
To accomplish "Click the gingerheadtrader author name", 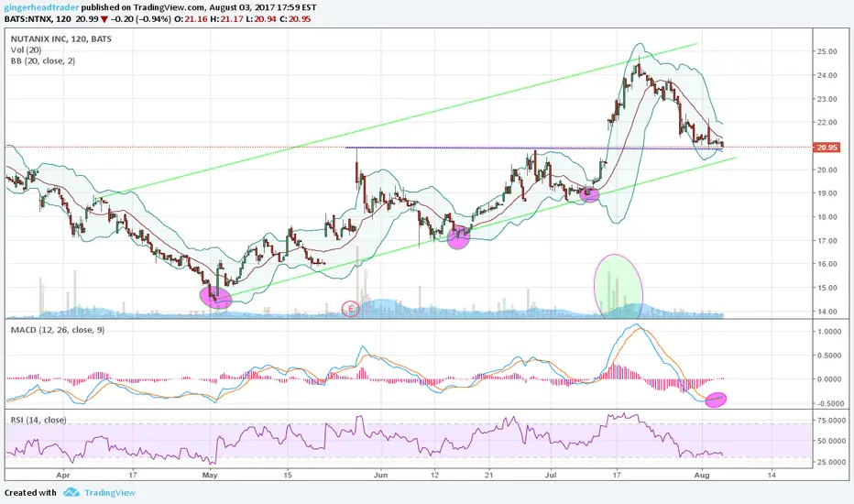I will click(39, 7).
